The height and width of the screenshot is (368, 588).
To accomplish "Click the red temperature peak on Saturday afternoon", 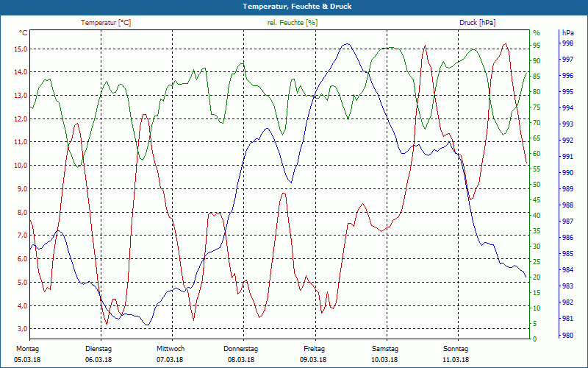I will tap(425, 46).
